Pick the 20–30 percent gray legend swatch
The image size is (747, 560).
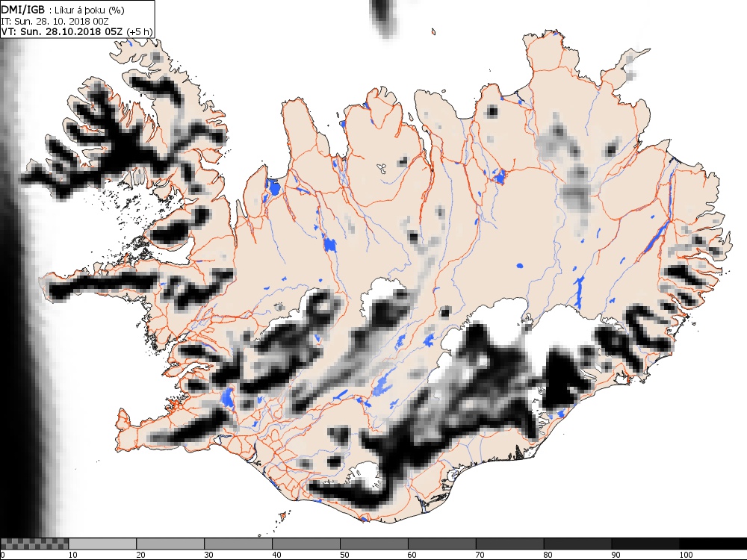[x=170, y=544]
